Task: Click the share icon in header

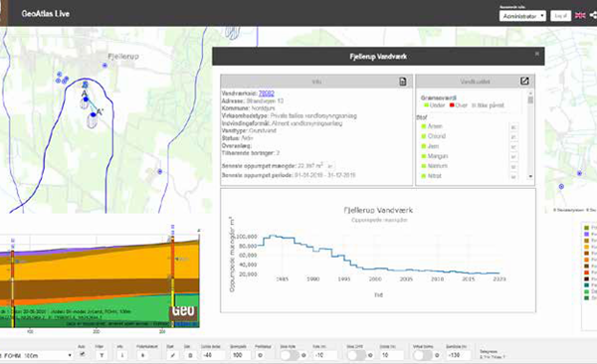Action: tap(593, 15)
